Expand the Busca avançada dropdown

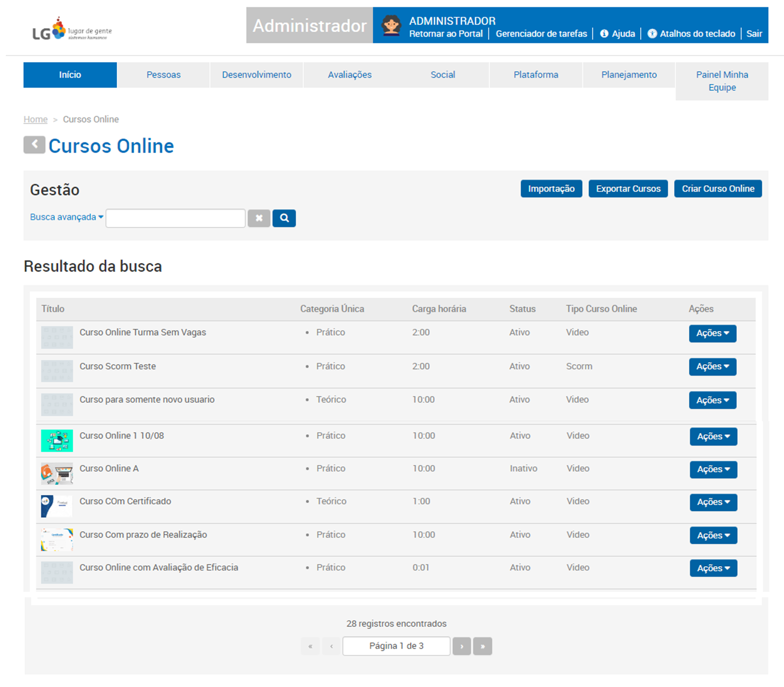[x=67, y=217]
